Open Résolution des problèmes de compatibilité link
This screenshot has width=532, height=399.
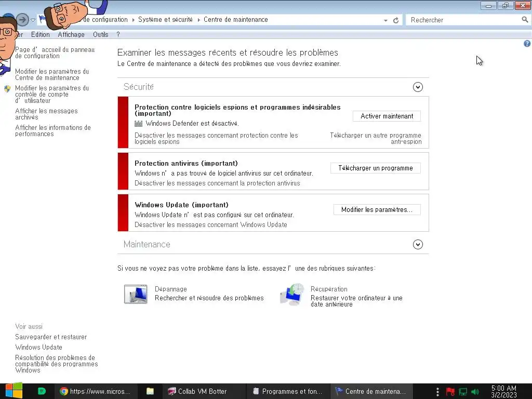coord(56,364)
